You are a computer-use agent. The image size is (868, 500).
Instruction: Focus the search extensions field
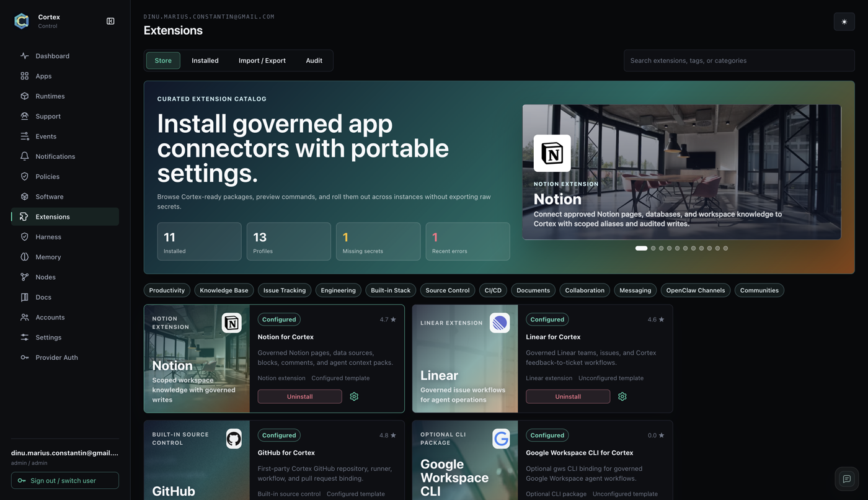(x=739, y=61)
